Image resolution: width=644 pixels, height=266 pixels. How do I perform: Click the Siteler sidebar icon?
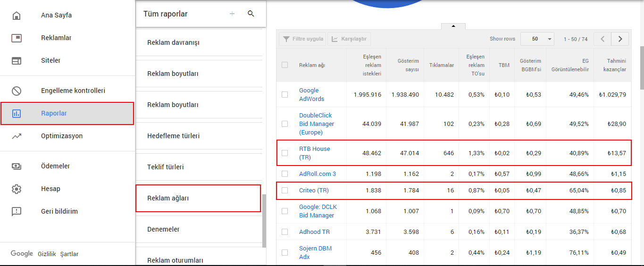(x=17, y=60)
